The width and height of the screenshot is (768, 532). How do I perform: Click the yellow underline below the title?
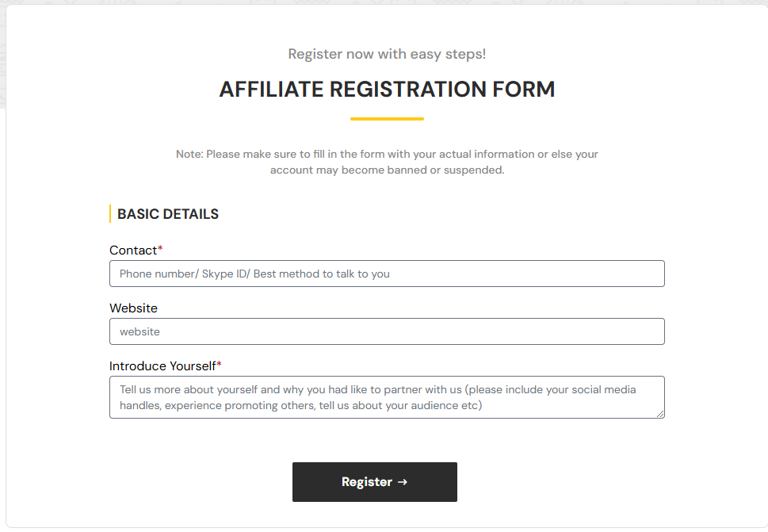pyautogui.click(x=387, y=119)
